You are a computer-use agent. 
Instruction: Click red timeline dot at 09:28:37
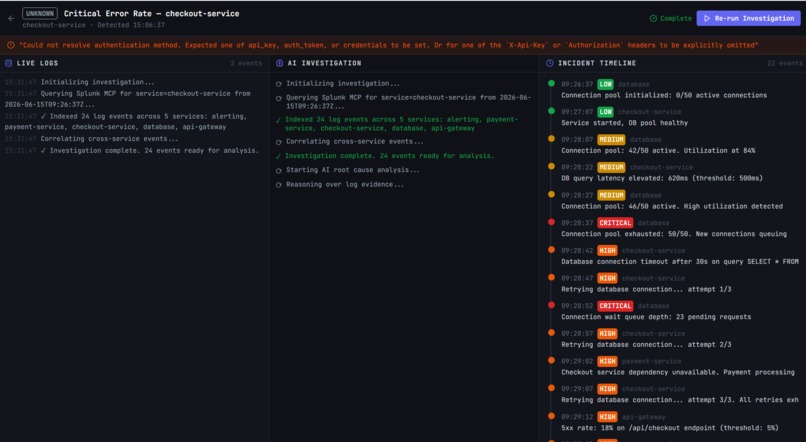point(551,223)
